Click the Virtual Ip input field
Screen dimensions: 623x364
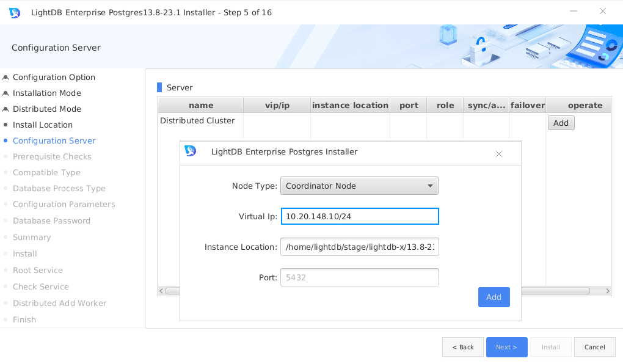click(x=360, y=216)
